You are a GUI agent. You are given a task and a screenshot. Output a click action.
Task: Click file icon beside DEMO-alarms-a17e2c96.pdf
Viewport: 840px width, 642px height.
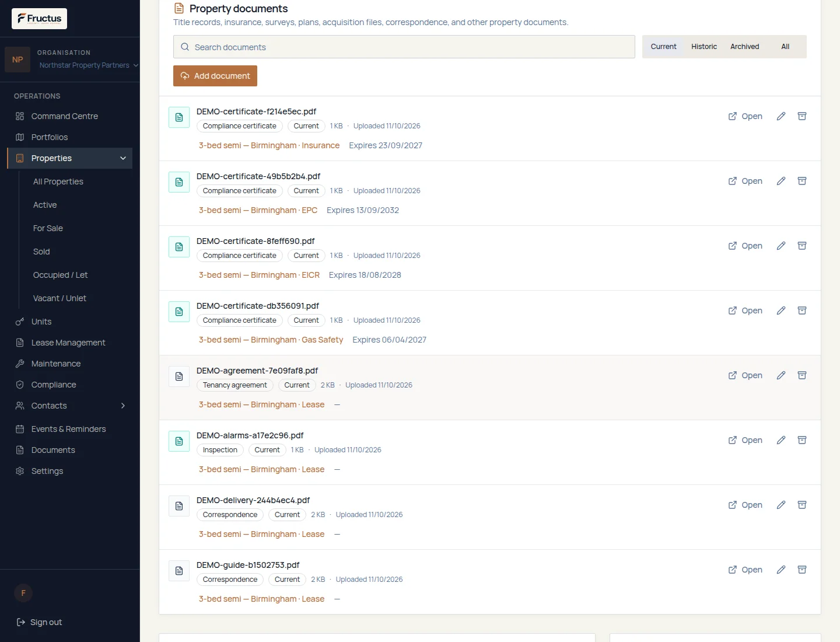179,441
